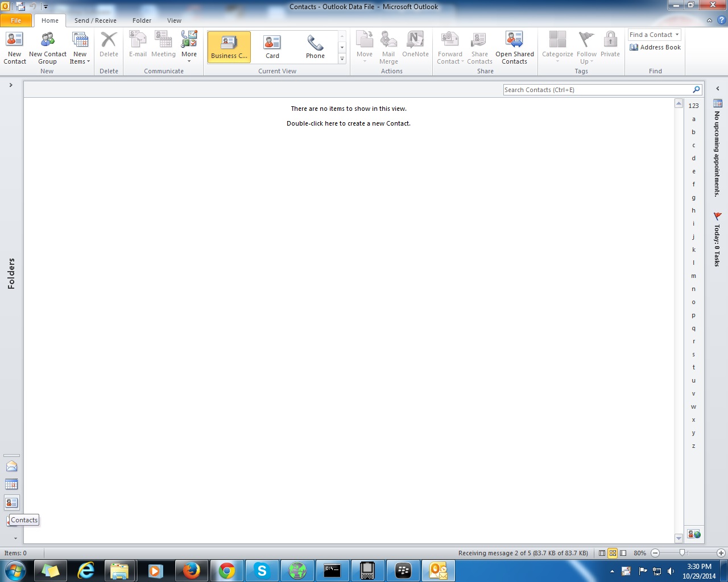This screenshot has height=582, width=728.
Task: Open the Categorize dropdown
Action: (557, 48)
